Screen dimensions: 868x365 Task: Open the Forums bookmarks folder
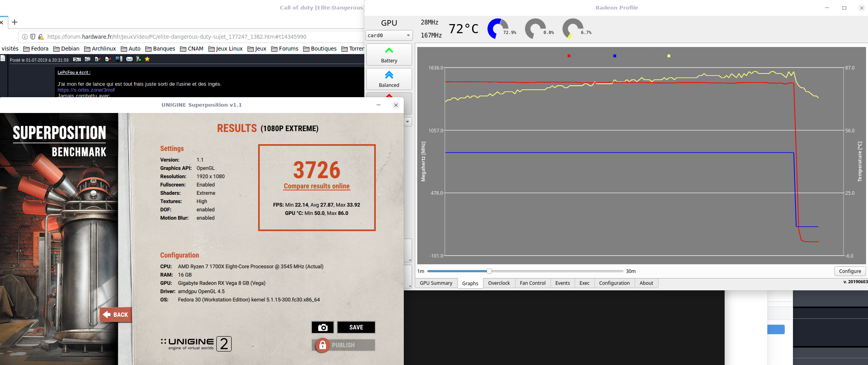click(x=285, y=49)
